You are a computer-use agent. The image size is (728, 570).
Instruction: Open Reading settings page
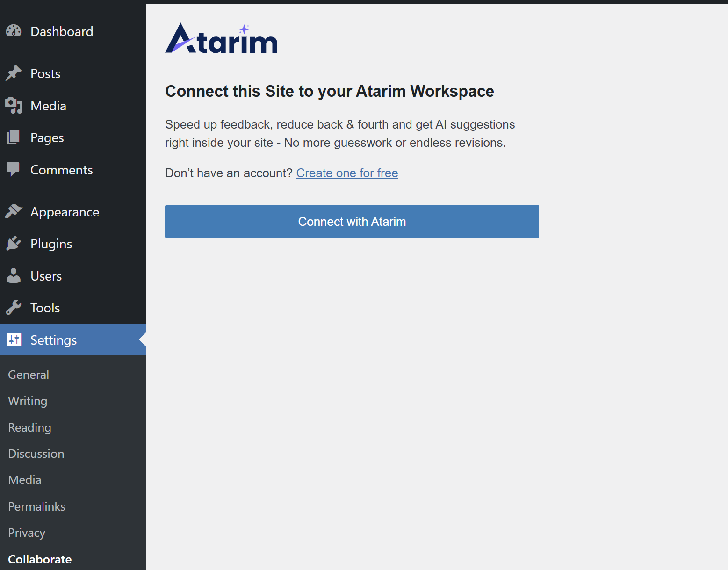[x=29, y=427]
